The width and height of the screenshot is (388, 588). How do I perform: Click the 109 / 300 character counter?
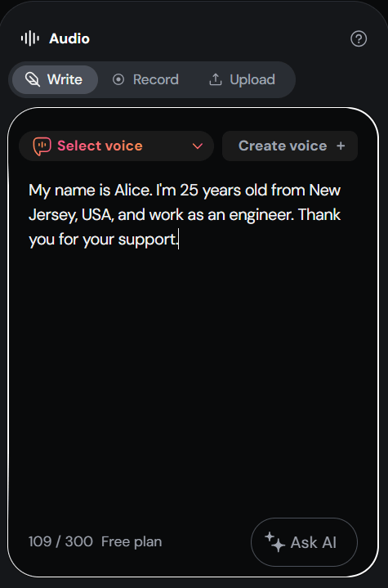pyautogui.click(x=60, y=542)
